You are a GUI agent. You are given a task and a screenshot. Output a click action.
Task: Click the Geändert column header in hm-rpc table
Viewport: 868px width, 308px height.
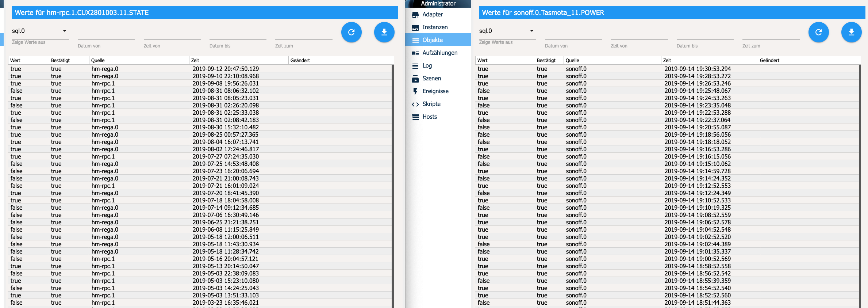[341, 60]
